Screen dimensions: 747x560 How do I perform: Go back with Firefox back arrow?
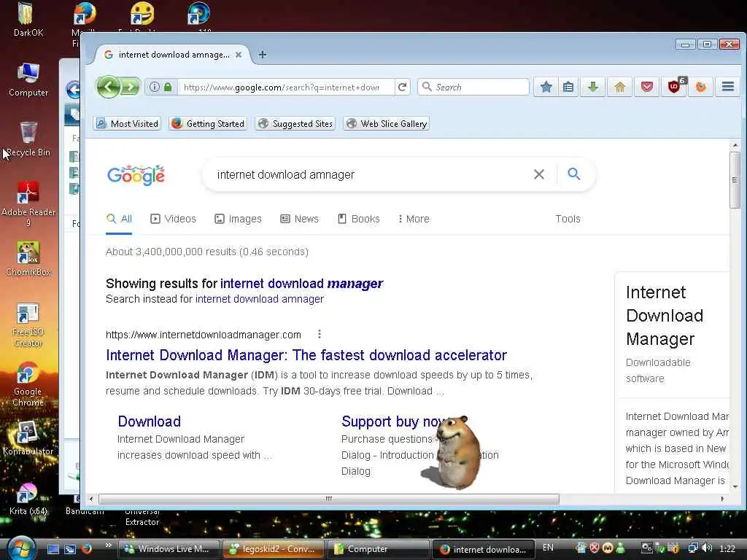[109, 87]
